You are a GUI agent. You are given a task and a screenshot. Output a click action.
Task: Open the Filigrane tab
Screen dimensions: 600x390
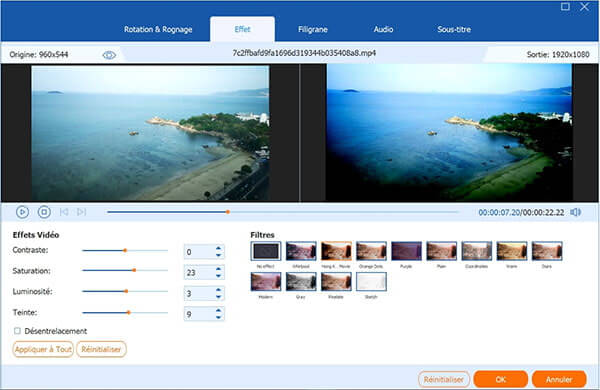pos(313,29)
